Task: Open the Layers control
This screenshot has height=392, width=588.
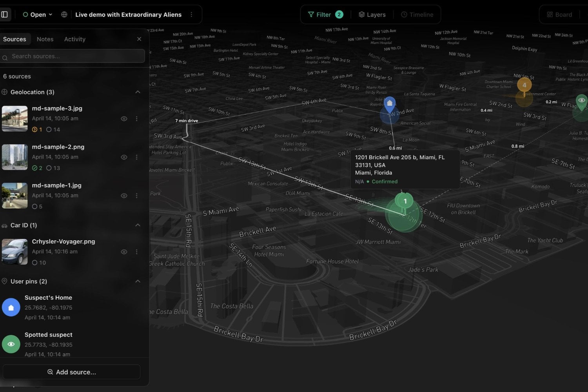Action: click(372, 15)
